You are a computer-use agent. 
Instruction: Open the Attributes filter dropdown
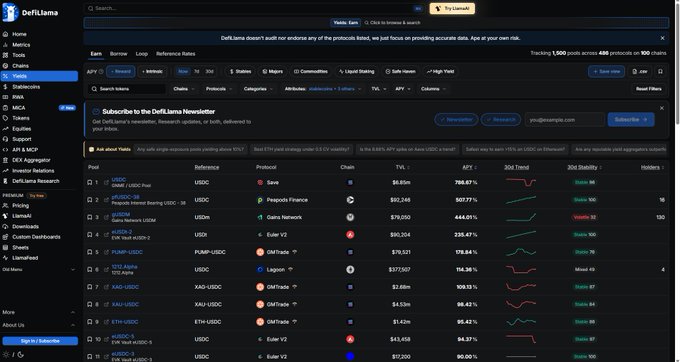[323, 89]
